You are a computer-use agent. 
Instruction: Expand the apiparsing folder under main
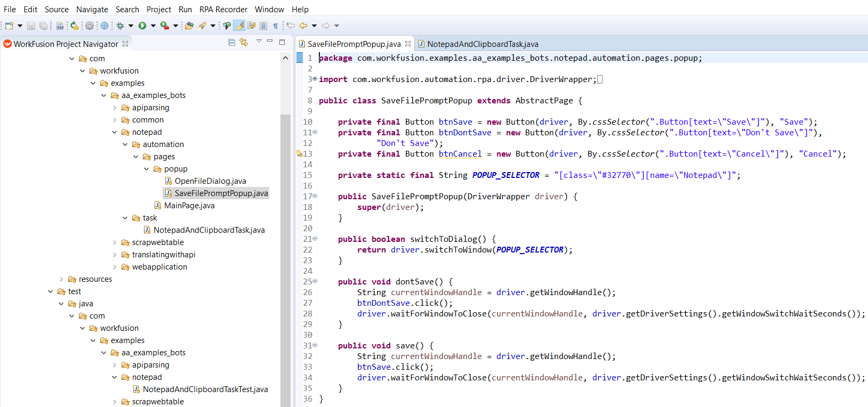coord(115,108)
